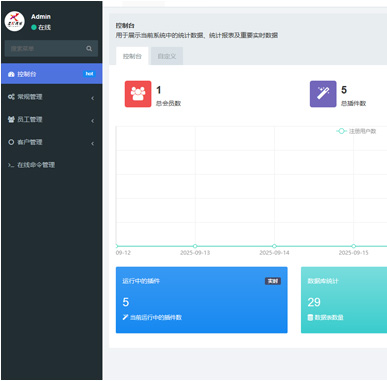
Task: Click the purple 总插件数 magic wand icon
Action: click(323, 94)
